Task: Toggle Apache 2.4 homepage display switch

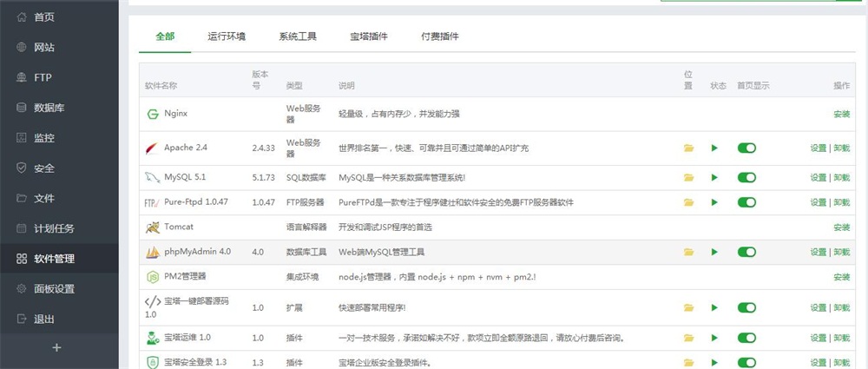Action: click(x=746, y=148)
